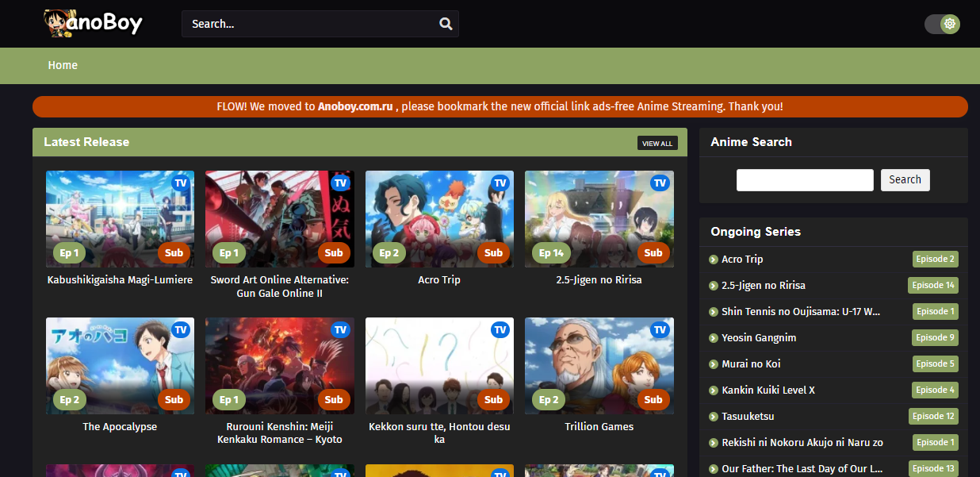This screenshot has height=477, width=980.
Task: Click Episode 13 badge beside Our Father
Action: [933, 469]
